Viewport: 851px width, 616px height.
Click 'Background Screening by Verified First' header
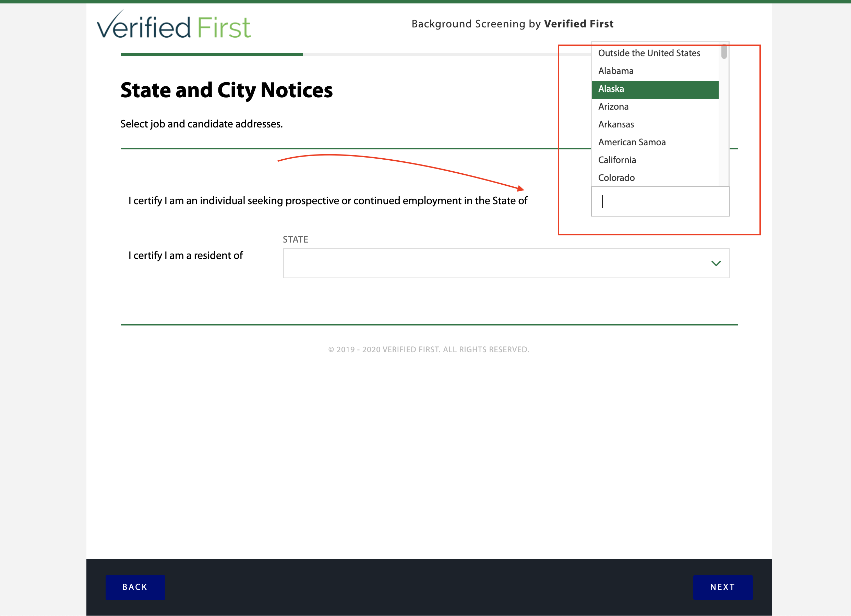(x=512, y=24)
